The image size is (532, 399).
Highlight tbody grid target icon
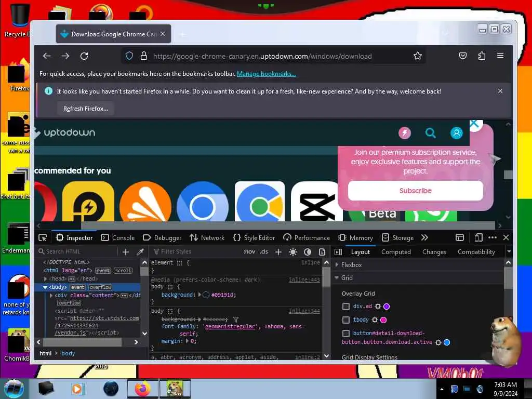coord(375,320)
